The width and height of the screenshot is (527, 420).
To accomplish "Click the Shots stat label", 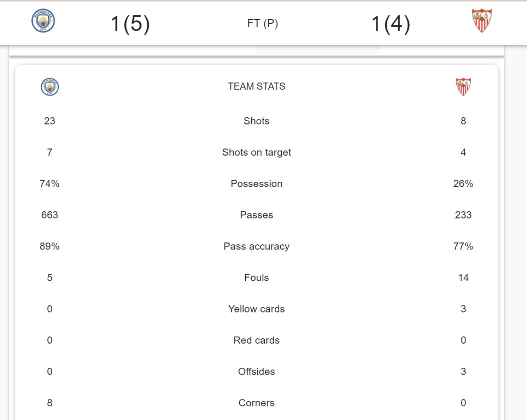I will (x=256, y=121).
